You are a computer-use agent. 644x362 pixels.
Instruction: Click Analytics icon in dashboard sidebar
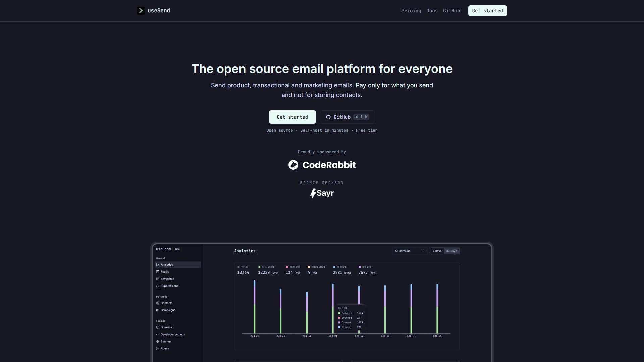click(x=158, y=265)
